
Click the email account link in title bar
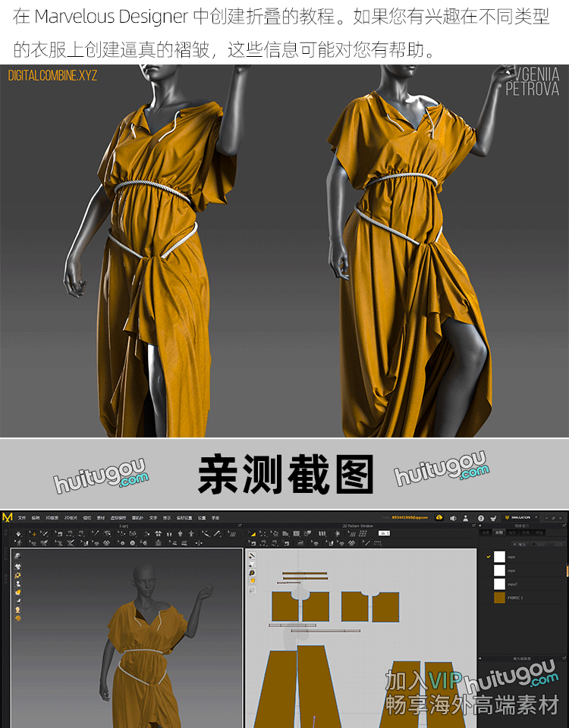pyautogui.click(x=410, y=518)
